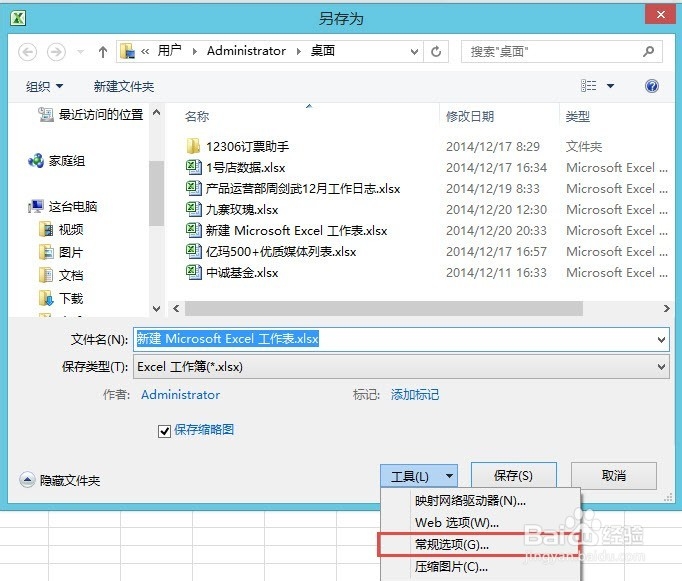Click the date 2014/12/20 12:30

[496, 210]
